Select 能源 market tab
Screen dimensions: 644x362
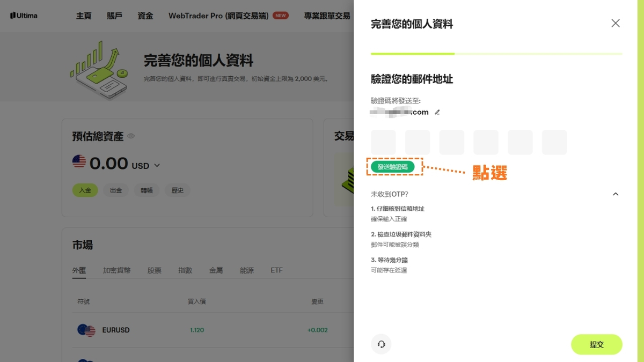tap(247, 270)
